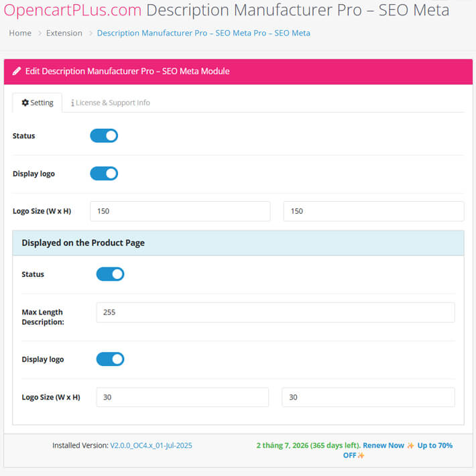The image size is (476, 476).
Task: Click top Logo Size width field
Action: tap(180, 211)
